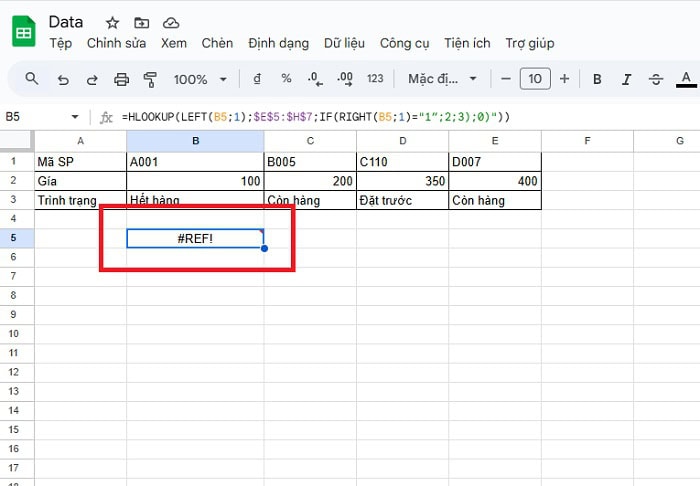Open the Name Box dropdown arrow

tap(74, 117)
